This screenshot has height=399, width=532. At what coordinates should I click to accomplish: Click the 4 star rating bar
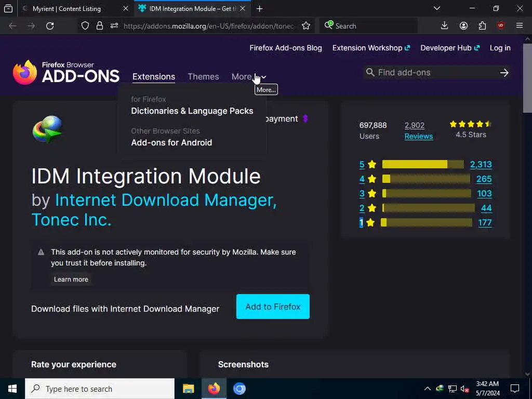(426, 179)
